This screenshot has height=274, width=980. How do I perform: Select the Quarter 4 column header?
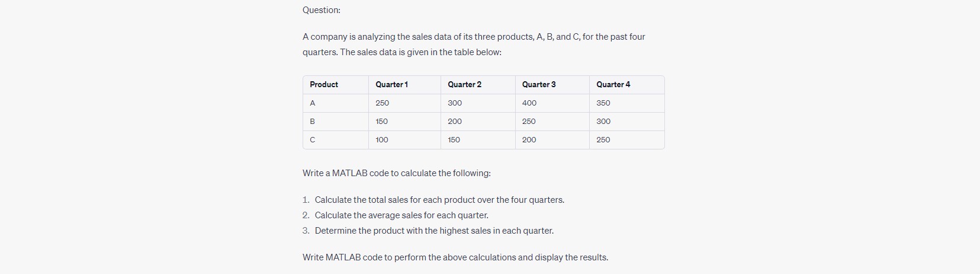point(613,85)
